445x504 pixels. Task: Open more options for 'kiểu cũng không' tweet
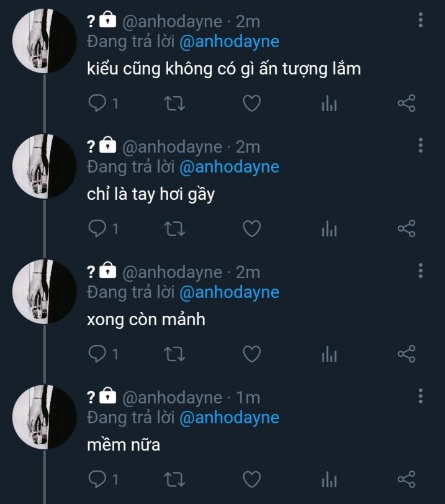point(421,20)
